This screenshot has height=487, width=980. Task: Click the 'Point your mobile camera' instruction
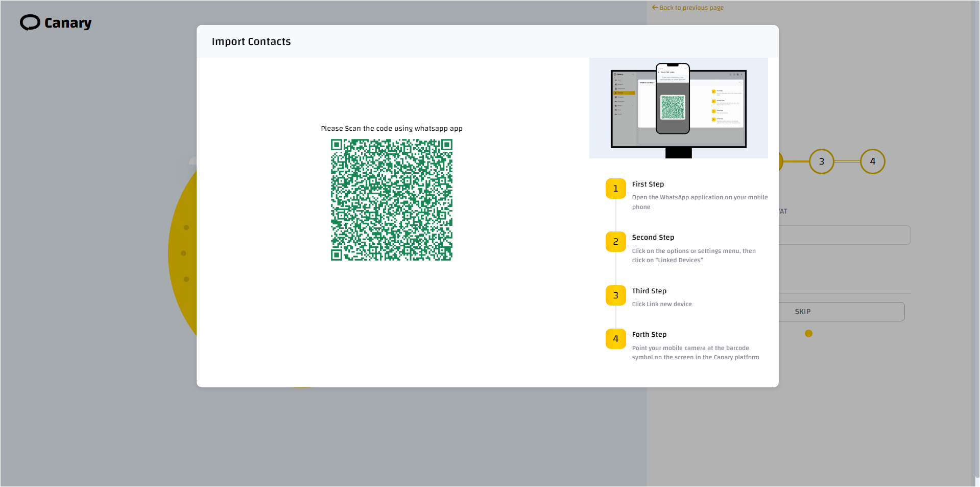tap(696, 353)
